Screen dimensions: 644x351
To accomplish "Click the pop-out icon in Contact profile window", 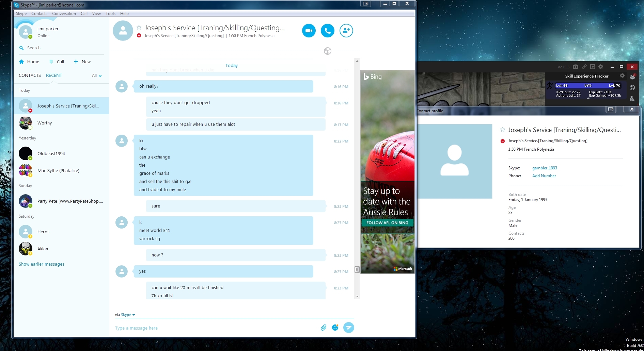I will (611, 110).
